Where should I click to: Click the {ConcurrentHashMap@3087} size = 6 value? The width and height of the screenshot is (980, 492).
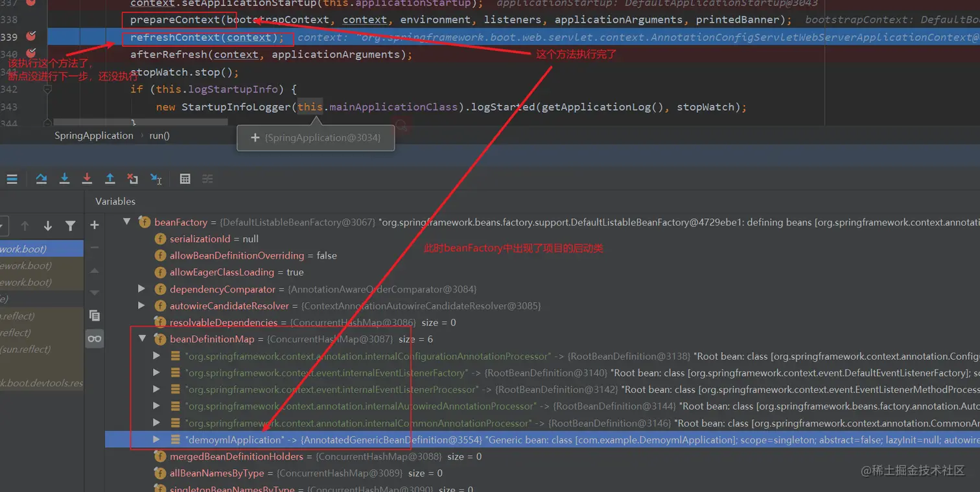tap(350, 339)
